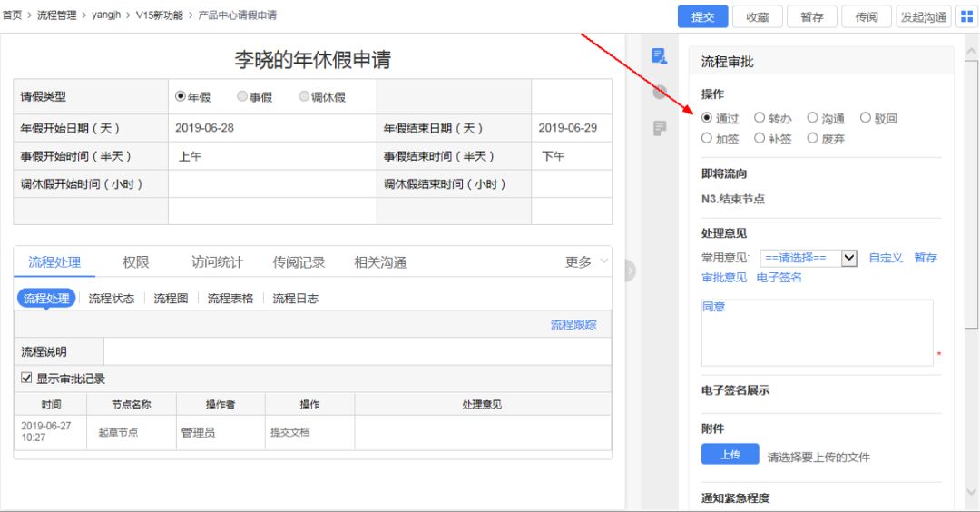Screen dimensions: 980x512
Task: Open the 电子签名 link
Action: 779,278
